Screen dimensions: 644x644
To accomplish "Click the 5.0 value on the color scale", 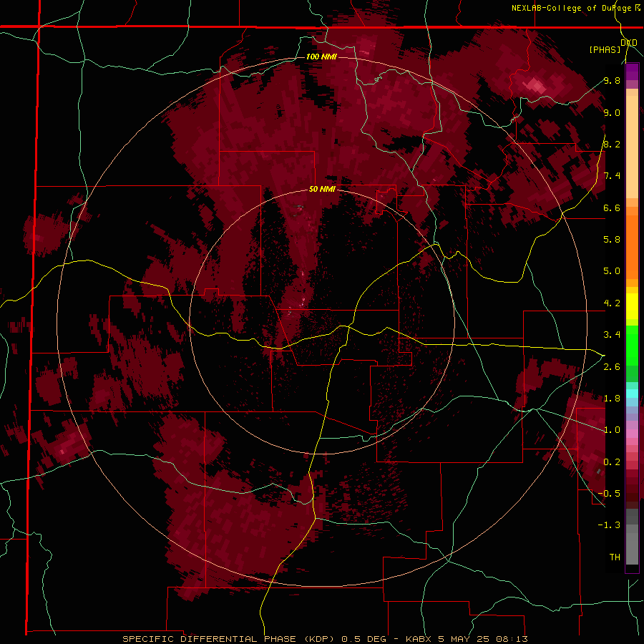I will (612, 271).
